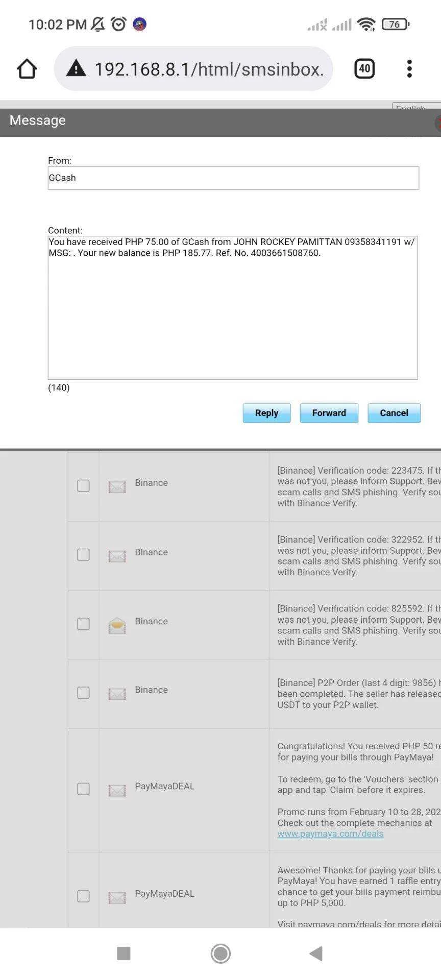Tap the Android home circle button
Screen dimensions: 441x980
220,953
